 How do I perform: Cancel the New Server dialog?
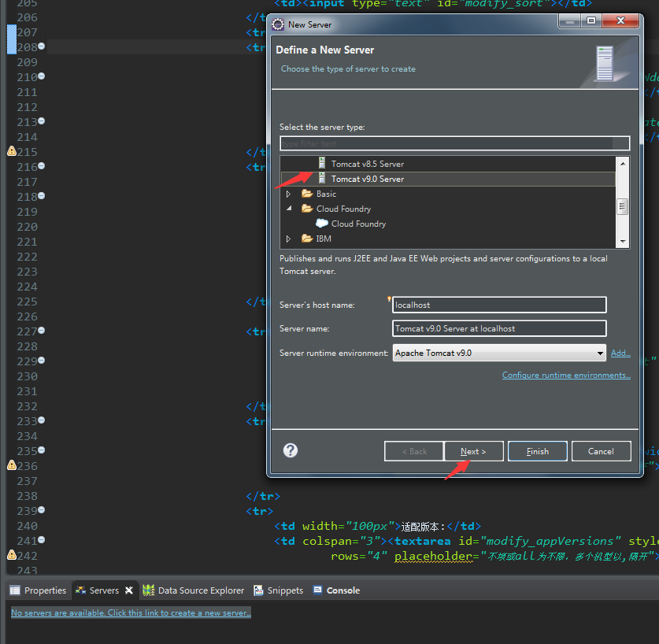pos(601,451)
